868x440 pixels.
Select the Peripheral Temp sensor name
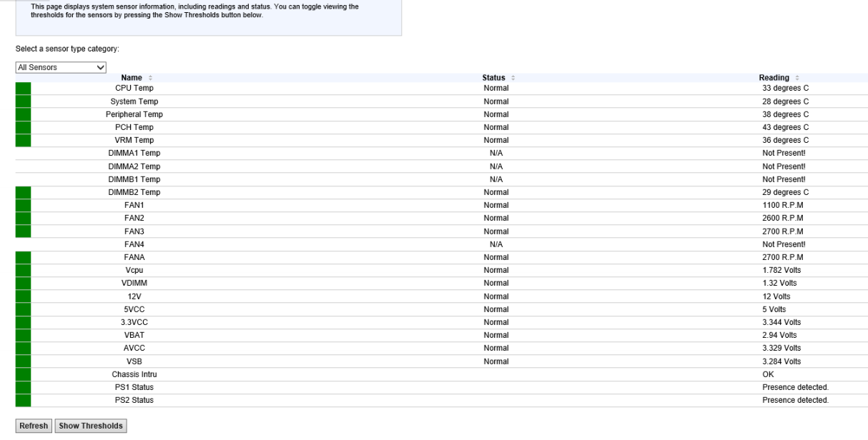pos(134,114)
